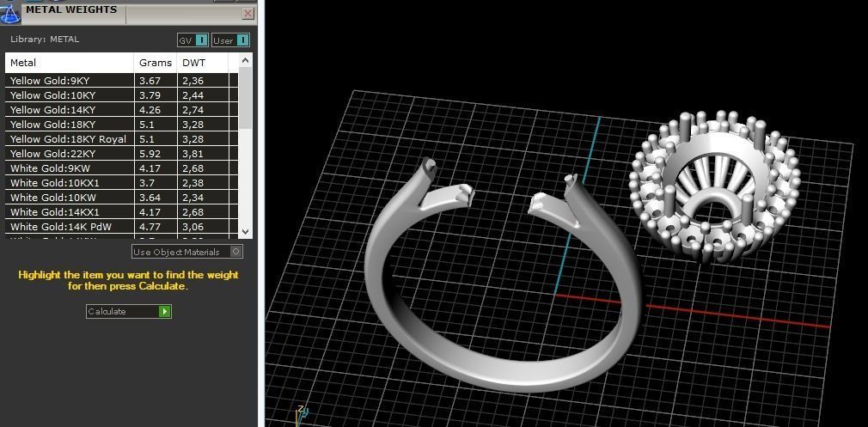Close the Metal Weights panel
The height and width of the screenshot is (427, 868).
(248, 13)
